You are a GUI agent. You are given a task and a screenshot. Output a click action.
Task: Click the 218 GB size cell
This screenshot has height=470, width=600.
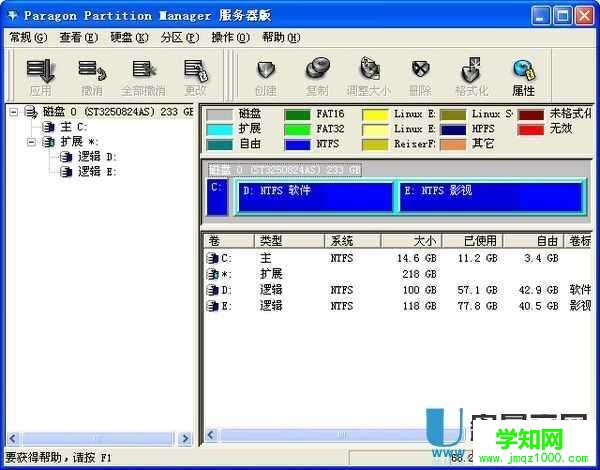point(419,274)
